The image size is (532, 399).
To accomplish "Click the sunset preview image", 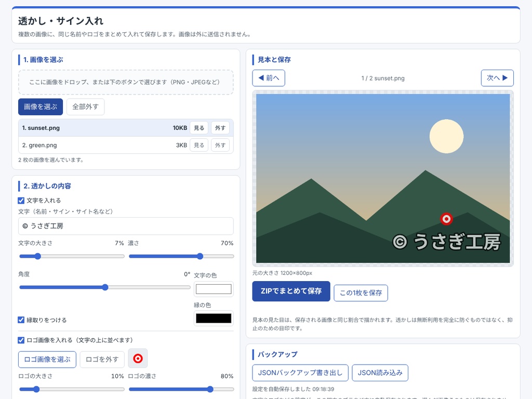I will [x=383, y=179].
